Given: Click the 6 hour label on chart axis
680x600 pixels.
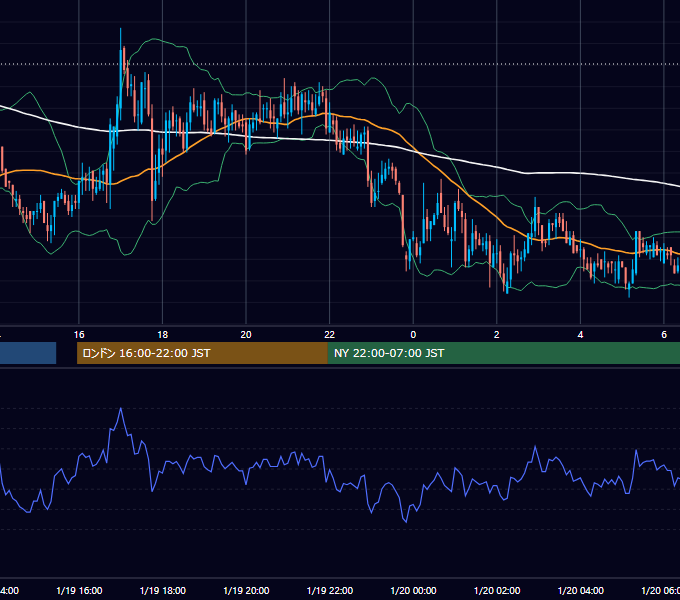Looking at the screenshot, I should click(x=664, y=335).
